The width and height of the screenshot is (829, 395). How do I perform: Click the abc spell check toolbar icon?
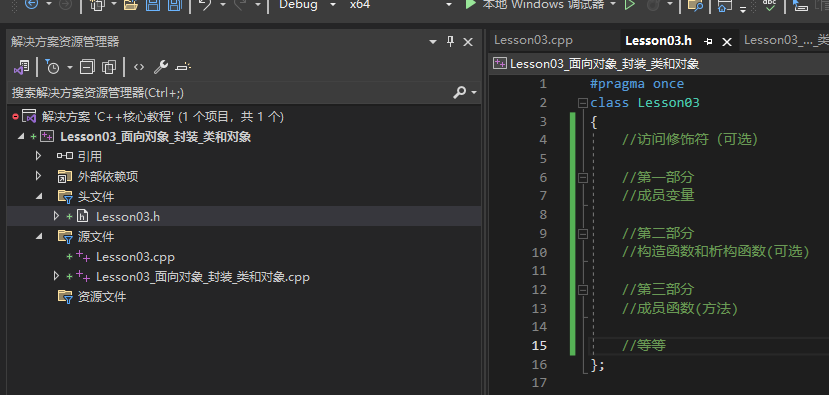[769, 5]
